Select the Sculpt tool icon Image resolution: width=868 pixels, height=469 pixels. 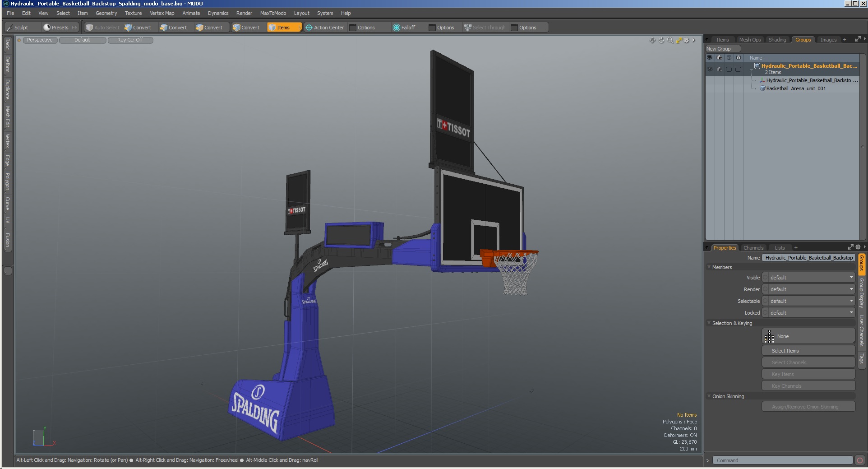(9, 28)
